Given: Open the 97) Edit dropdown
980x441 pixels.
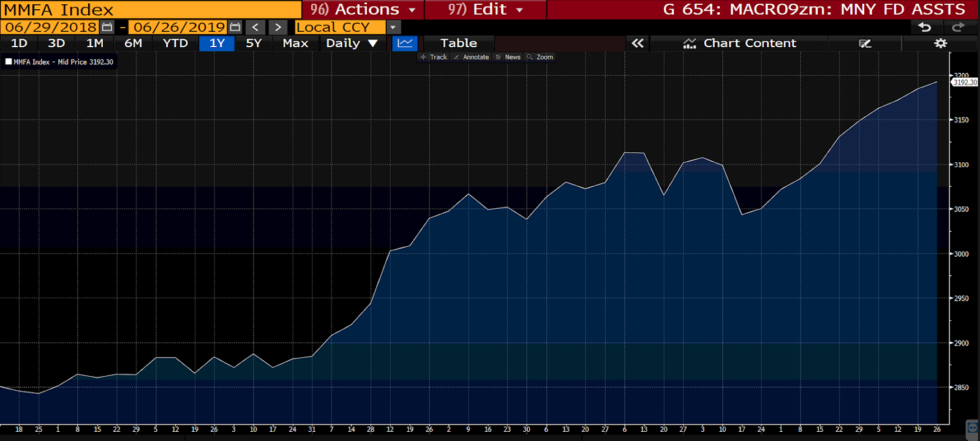Looking at the screenshot, I should [x=485, y=9].
